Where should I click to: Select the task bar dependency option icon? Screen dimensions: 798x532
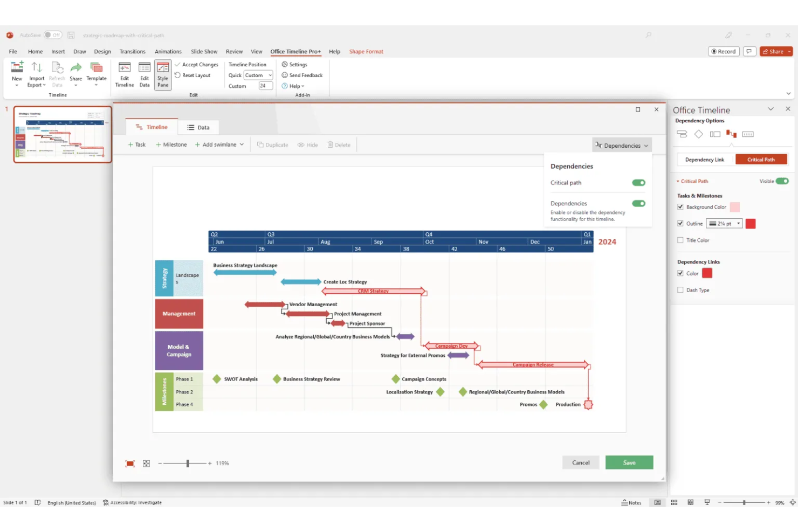[682, 134]
